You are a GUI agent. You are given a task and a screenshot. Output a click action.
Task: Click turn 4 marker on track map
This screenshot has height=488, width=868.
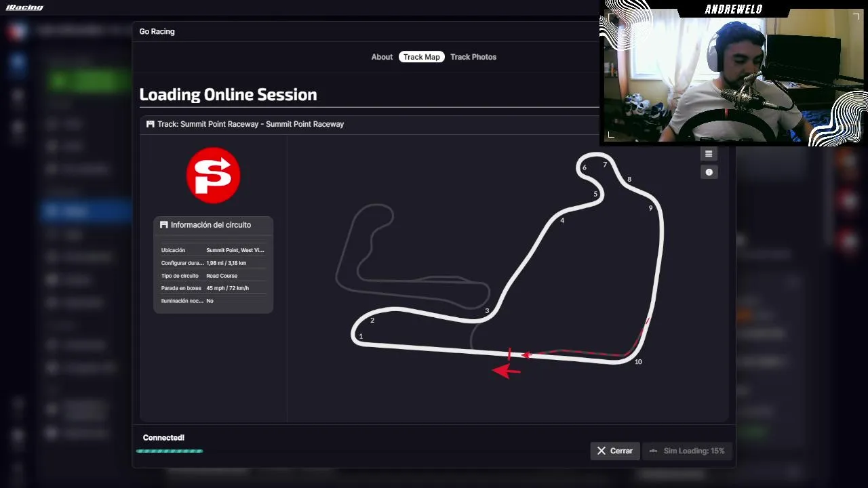pos(562,220)
